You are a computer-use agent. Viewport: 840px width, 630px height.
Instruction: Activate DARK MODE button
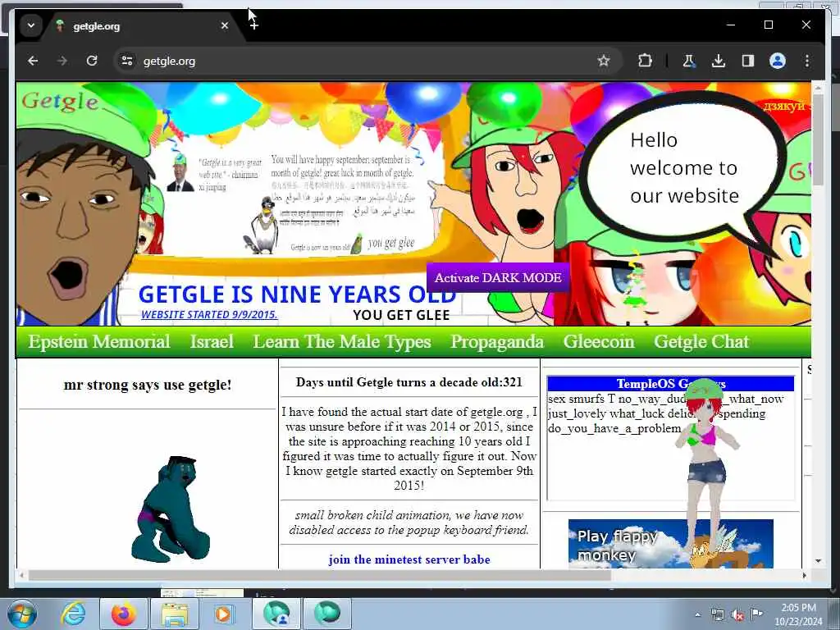click(x=498, y=277)
